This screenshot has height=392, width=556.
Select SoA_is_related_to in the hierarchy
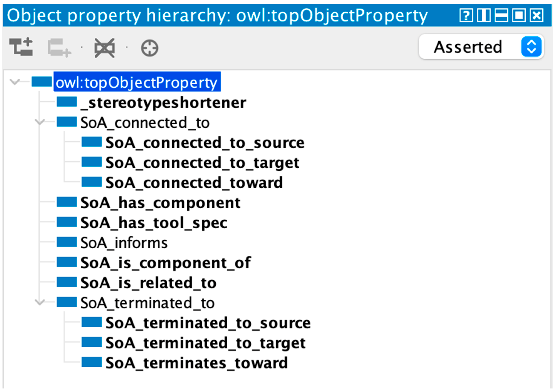tap(149, 282)
